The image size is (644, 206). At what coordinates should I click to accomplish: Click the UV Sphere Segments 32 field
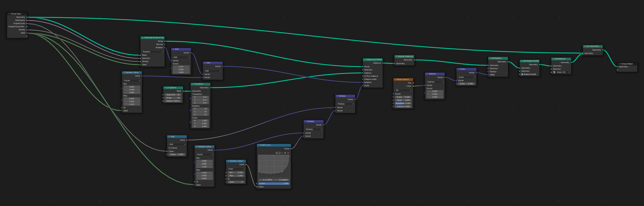click(173, 95)
